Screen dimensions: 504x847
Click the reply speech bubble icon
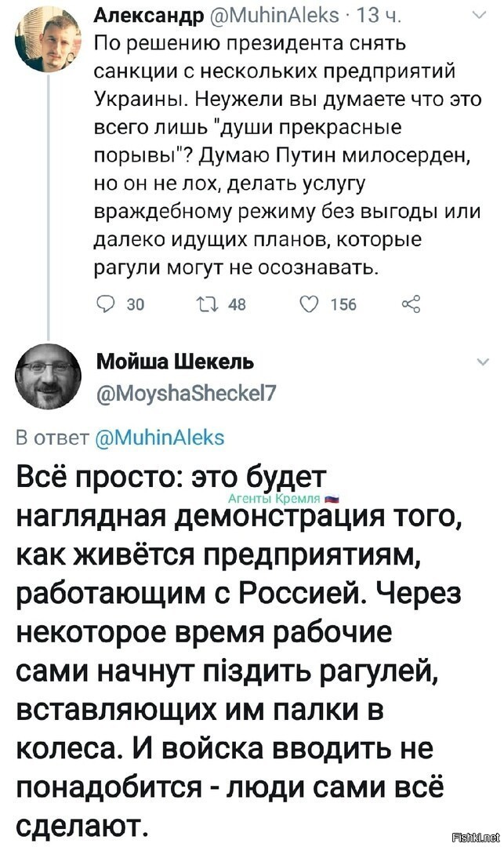(x=105, y=304)
